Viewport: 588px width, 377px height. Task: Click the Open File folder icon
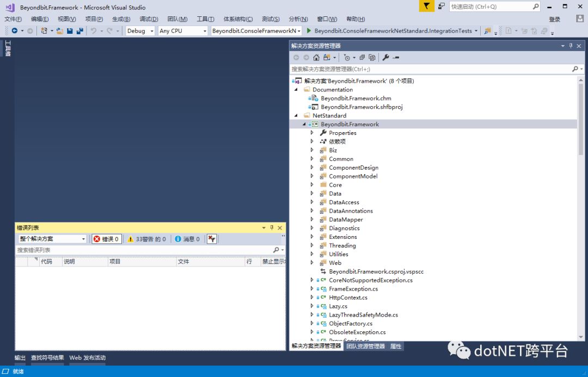point(60,30)
